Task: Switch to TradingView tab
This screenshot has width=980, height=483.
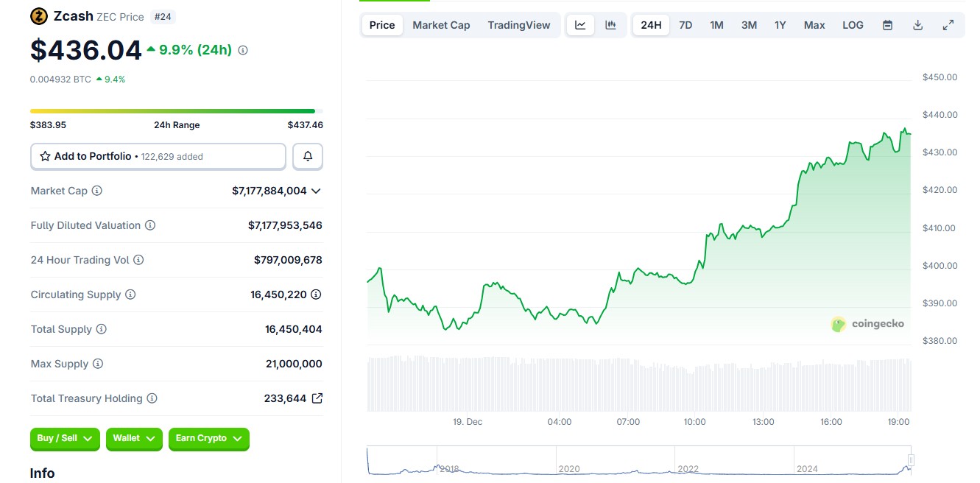Action: click(519, 25)
